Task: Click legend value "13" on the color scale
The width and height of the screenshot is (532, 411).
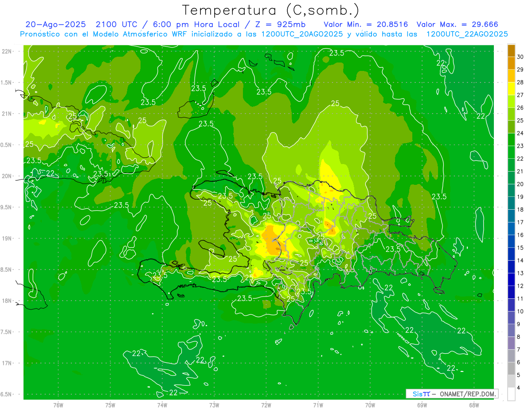Action: tap(520, 273)
